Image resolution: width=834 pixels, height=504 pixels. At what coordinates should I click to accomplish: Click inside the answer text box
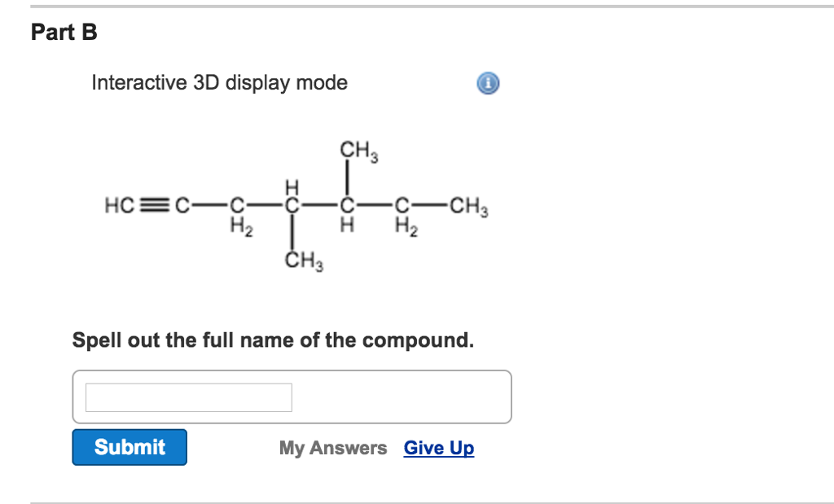click(x=187, y=397)
